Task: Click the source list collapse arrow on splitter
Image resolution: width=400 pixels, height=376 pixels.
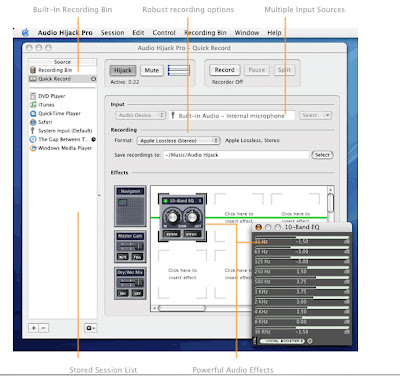Action: (x=99, y=195)
